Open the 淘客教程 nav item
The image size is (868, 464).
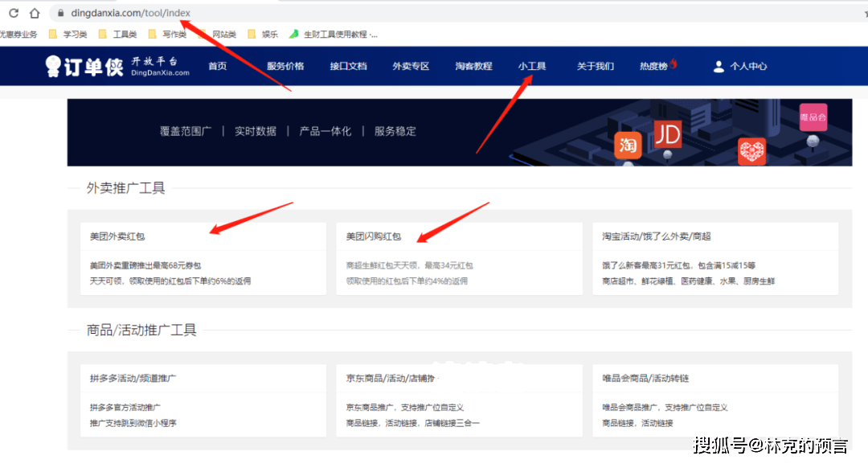[x=474, y=66]
